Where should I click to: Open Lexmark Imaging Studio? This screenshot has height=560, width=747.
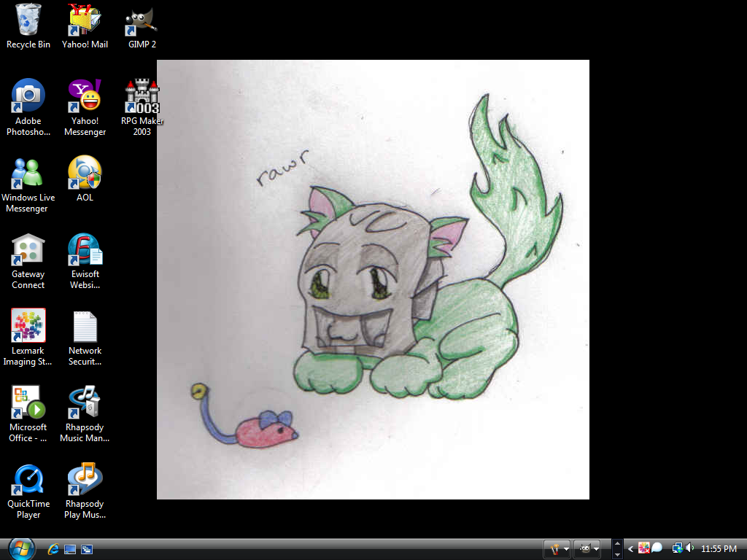point(28,325)
